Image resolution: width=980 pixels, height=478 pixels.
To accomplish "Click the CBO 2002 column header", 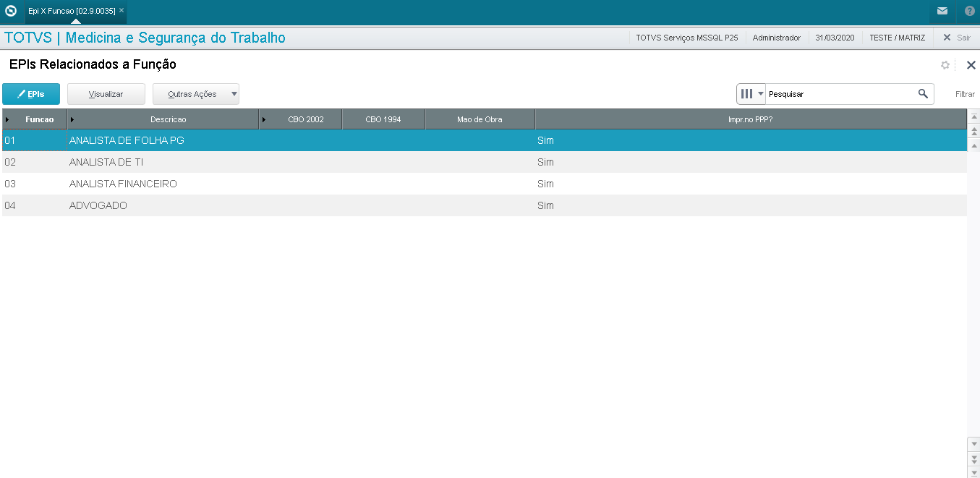I will (x=300, y=119).
